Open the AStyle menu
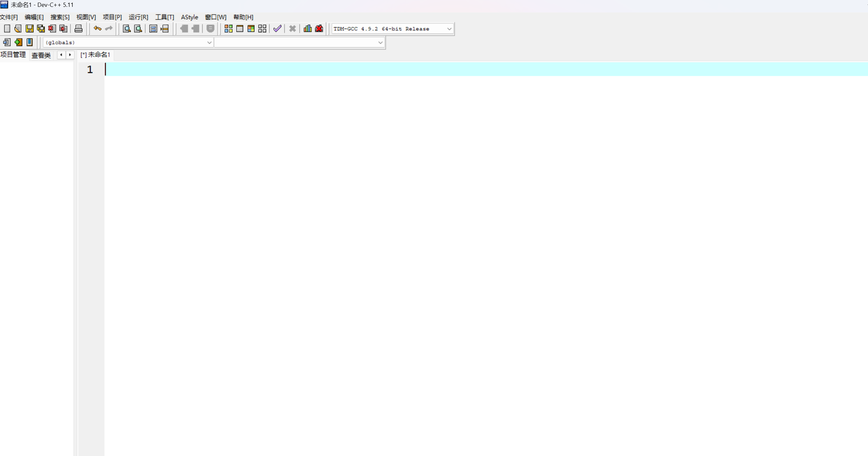868x456 pixels. [189, 17]
